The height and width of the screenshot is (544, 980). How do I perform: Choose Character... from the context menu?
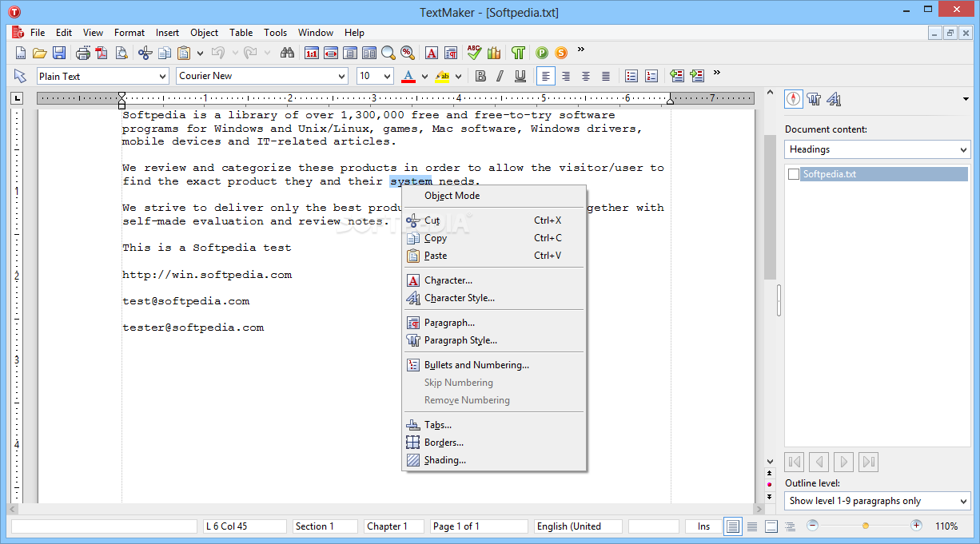[493, 280]
